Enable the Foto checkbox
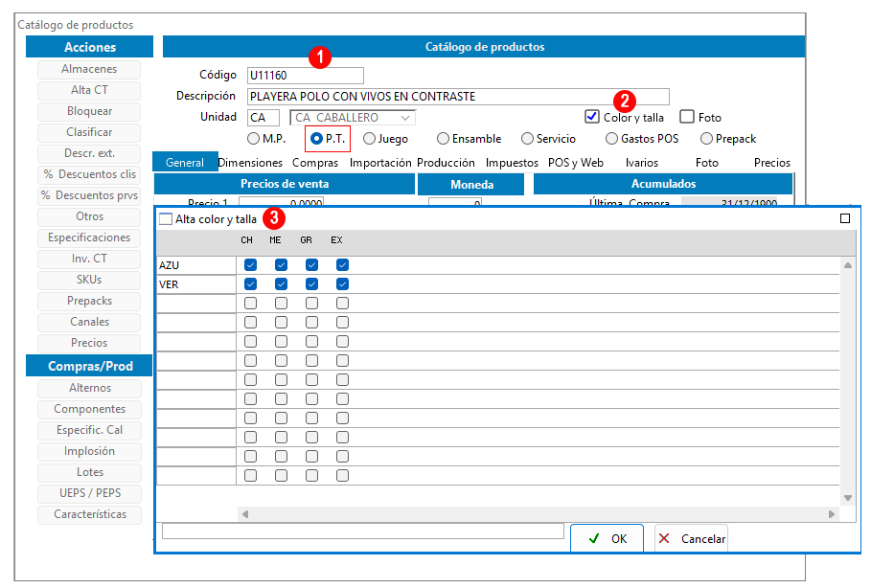871x588 pixels. 687,117
